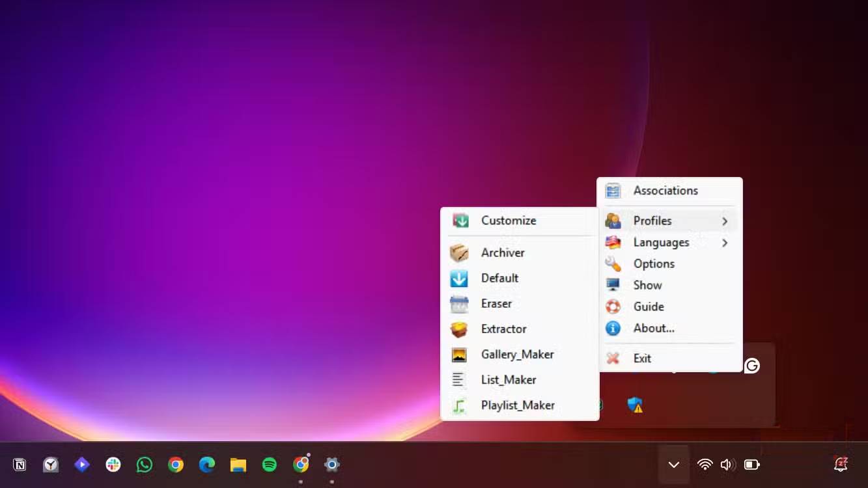Open the Associations menu item
The image size is (868, 488).
[x=665, y=191]
